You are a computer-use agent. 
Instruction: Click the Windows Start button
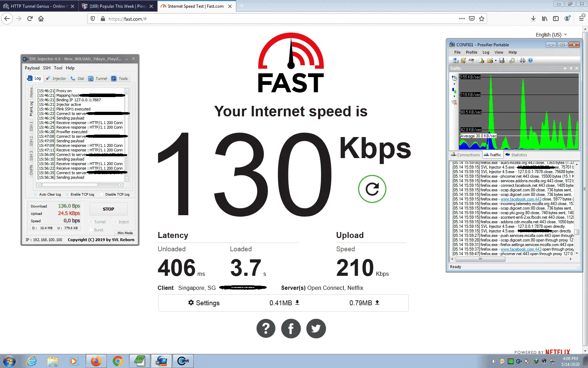tap(9, 361)
